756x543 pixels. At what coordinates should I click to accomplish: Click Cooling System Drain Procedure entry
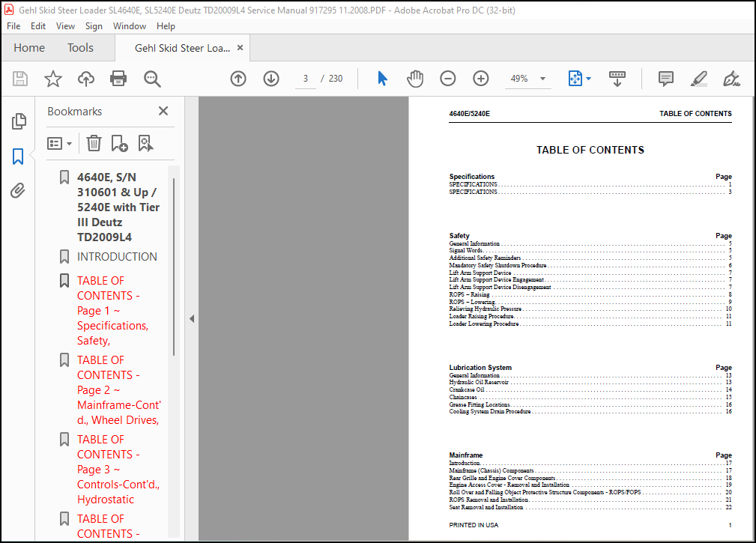coord(490,411)
